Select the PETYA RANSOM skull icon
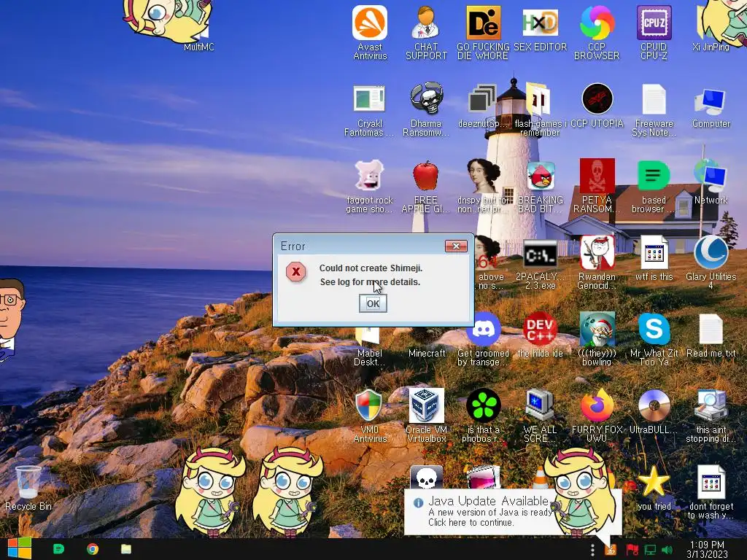The width and height of the screenshot is (747, 560). pos(597,186)
